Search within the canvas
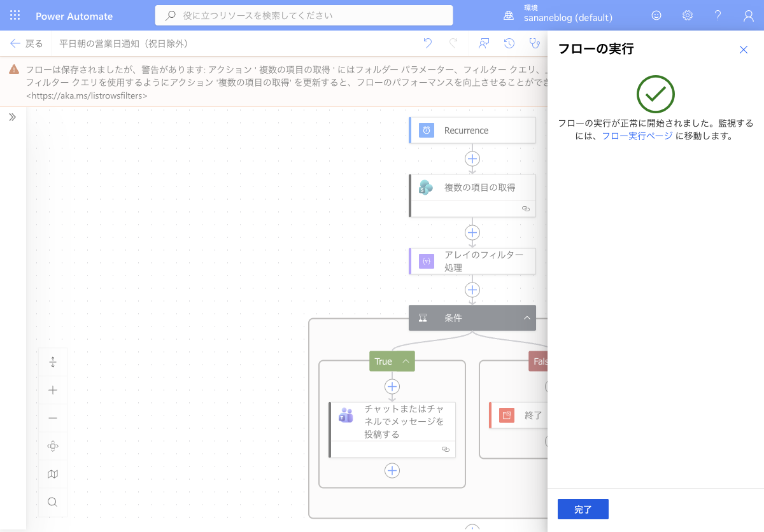 point(53,502)
